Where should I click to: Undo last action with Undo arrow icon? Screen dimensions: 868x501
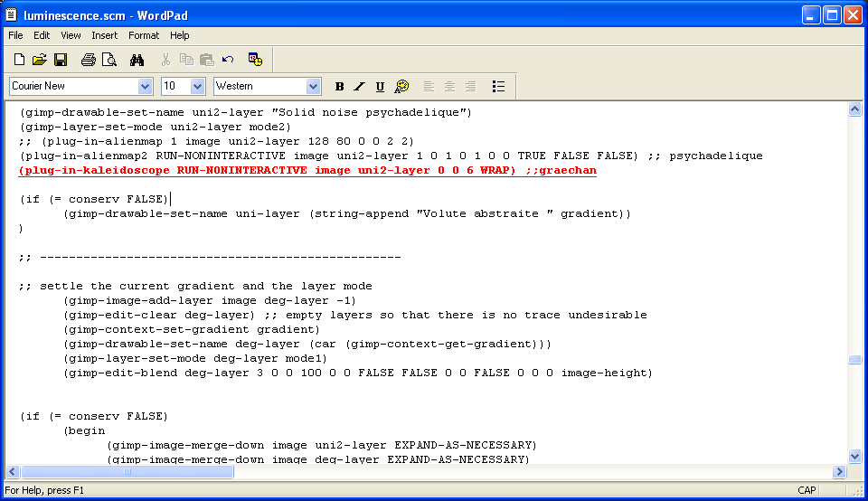[228, 60]
